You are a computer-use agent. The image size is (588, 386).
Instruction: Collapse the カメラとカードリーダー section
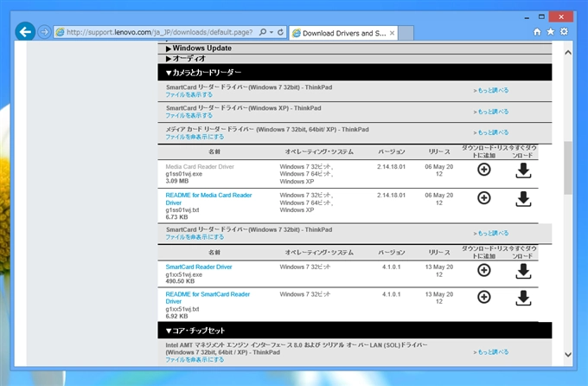click(x=355, y=73)
